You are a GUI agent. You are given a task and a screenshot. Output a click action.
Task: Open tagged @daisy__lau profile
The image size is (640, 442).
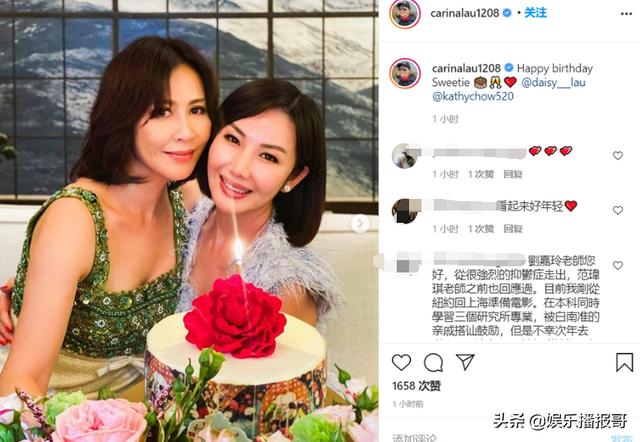[553, 82]
